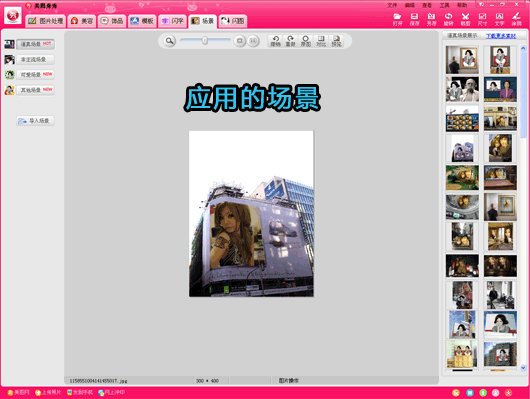This screenshot has height=399, width=530.
Task: Select the 裁剪 (Crop) scissors icon
Action: point(465,19)
